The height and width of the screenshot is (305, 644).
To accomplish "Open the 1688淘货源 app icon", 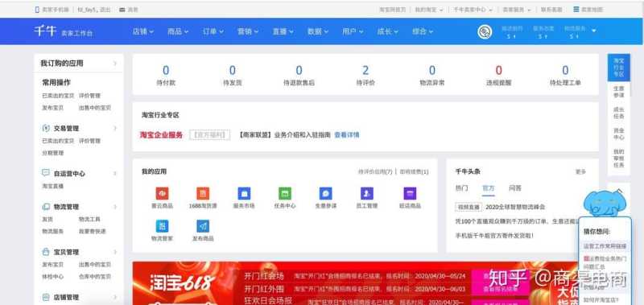I will point(203,193).
